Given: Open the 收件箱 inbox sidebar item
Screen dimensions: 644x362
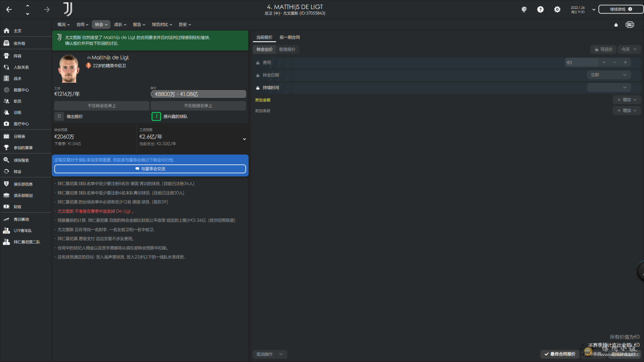Looking at the screenshot, I should point(26,43).
